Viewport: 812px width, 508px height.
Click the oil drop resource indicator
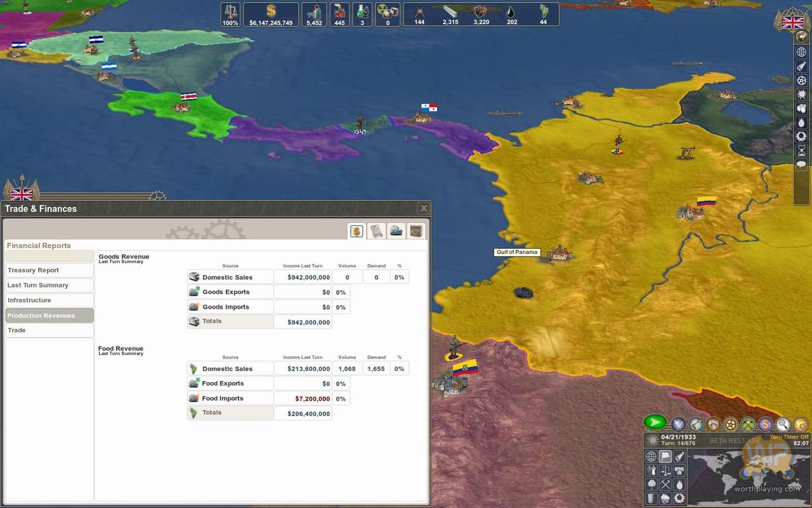point(512,15)
